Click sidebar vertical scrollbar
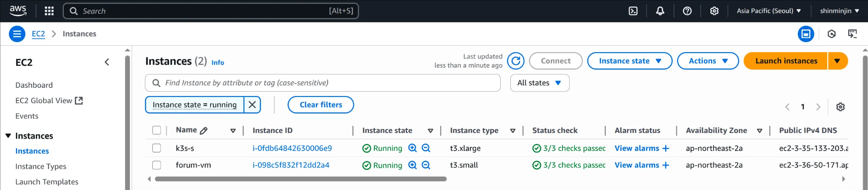The height and width of the screenshot is (190, 868). tap(128, 122)
